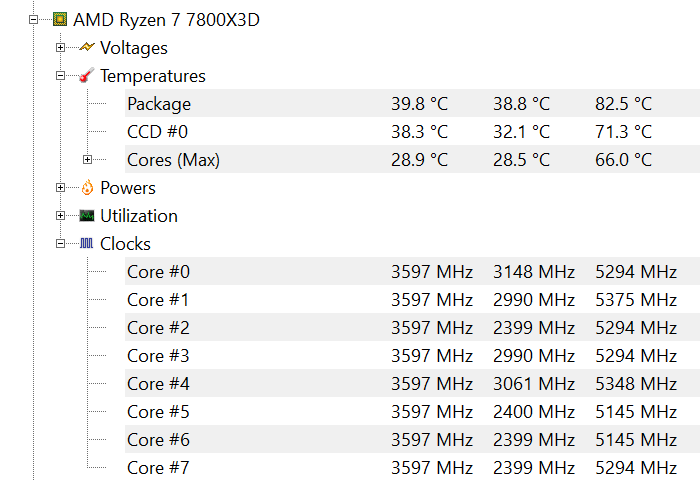This screenshot has height=481, width=700.
Task: Collapse the AMD Ryzen 7 7800X3D node
Action: pos(33,19)
